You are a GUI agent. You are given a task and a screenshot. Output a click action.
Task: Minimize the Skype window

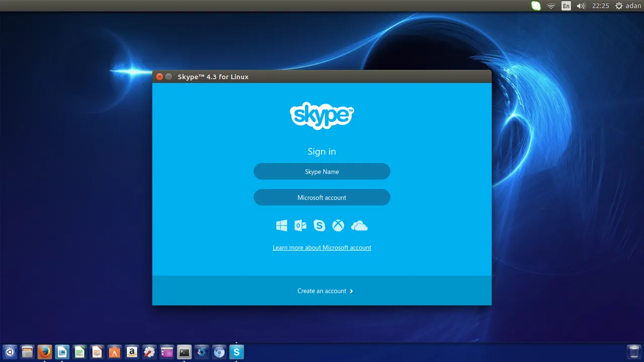(169, 77)
